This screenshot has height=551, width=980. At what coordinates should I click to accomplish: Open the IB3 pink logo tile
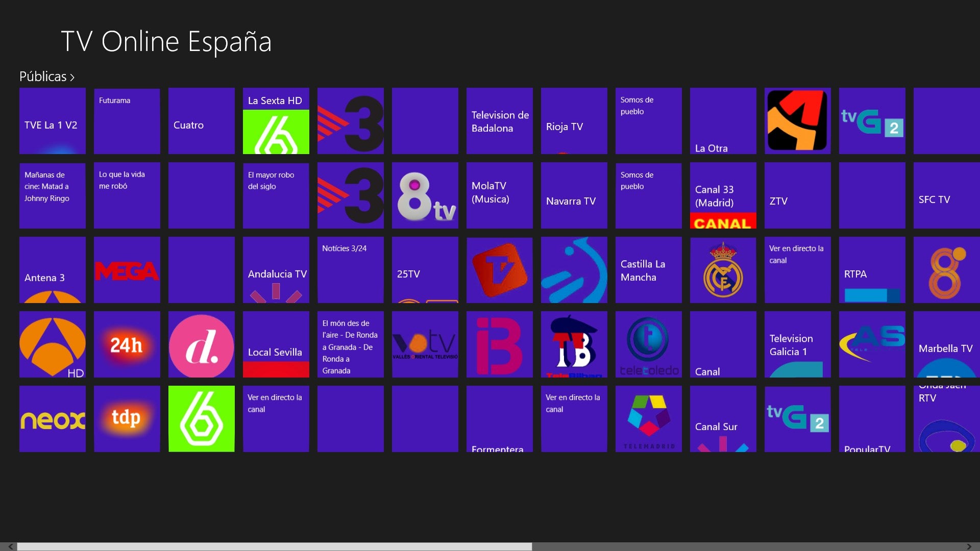500,344
